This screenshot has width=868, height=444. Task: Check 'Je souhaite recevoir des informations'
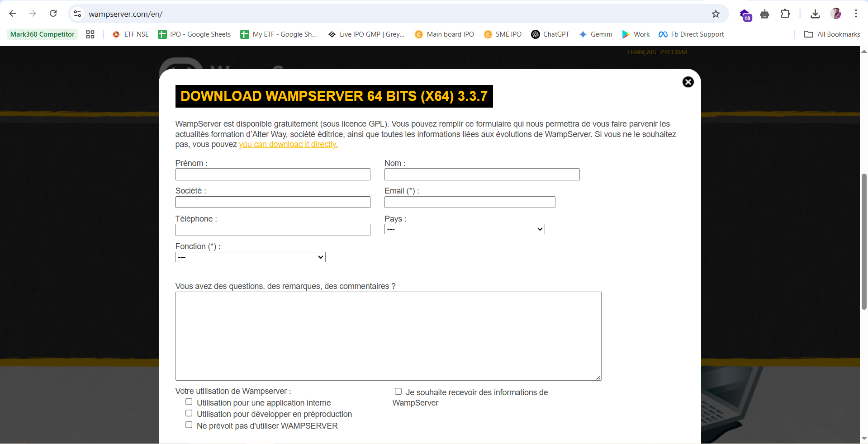pos(398,392)
